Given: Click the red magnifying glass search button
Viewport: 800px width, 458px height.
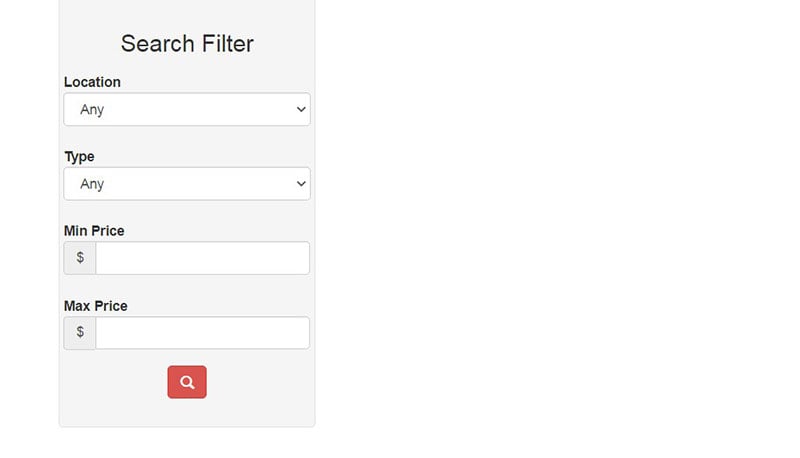Looking at the screenshot, I should click(187, 382).
